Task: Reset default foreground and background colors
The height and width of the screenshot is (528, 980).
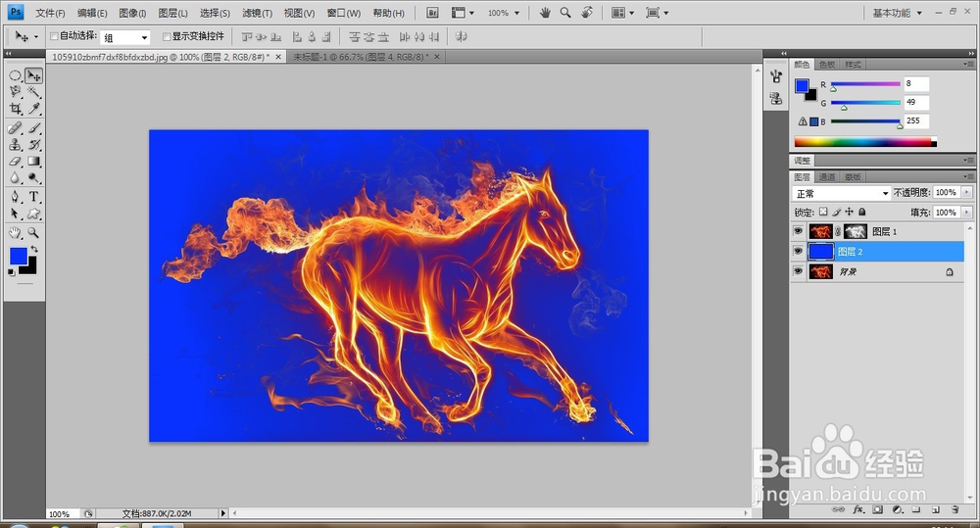Action: [x=11, y=271]
